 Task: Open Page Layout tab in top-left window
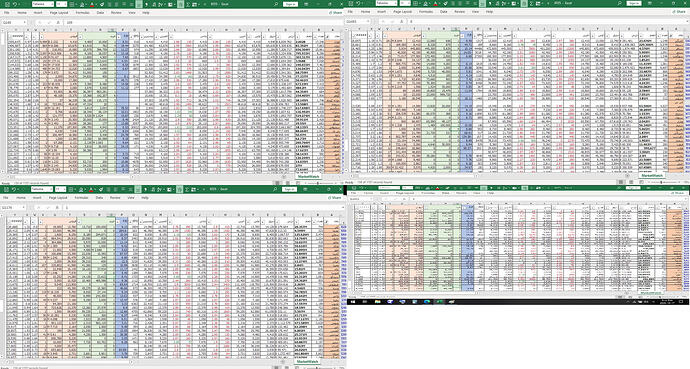[59, 13]
